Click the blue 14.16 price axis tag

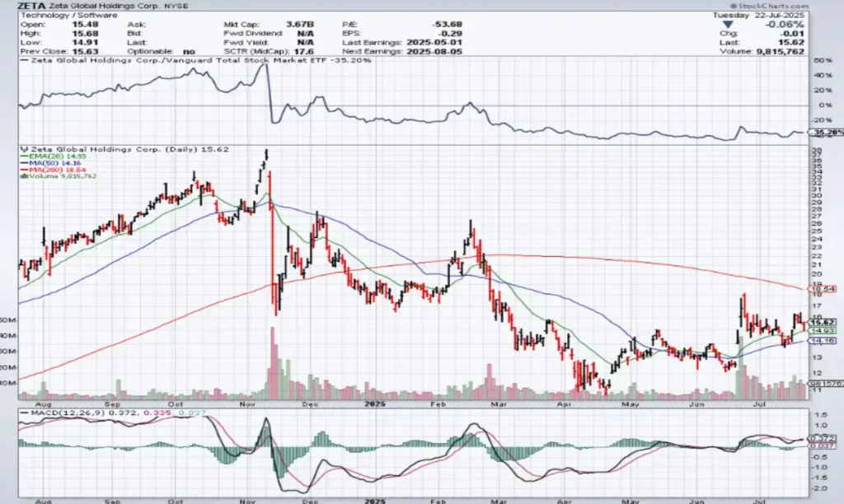point(823,340)
